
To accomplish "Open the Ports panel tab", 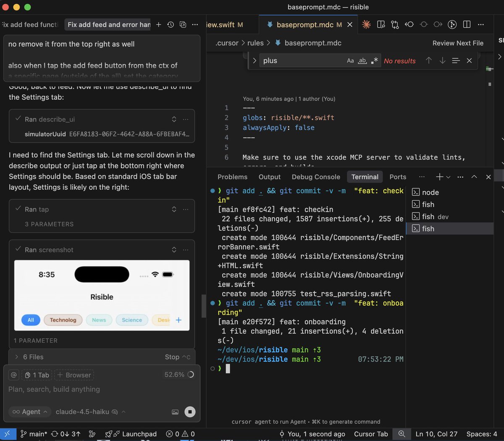I will tap(397, 177).
